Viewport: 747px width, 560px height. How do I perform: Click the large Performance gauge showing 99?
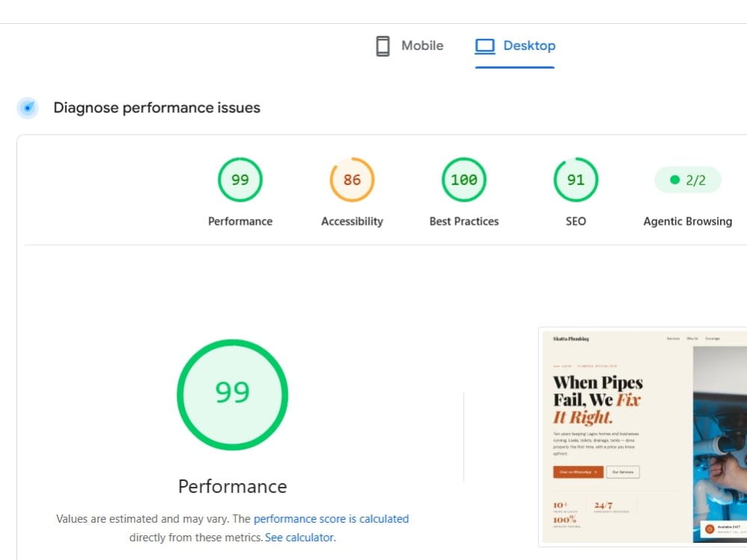tap(232, 394)
